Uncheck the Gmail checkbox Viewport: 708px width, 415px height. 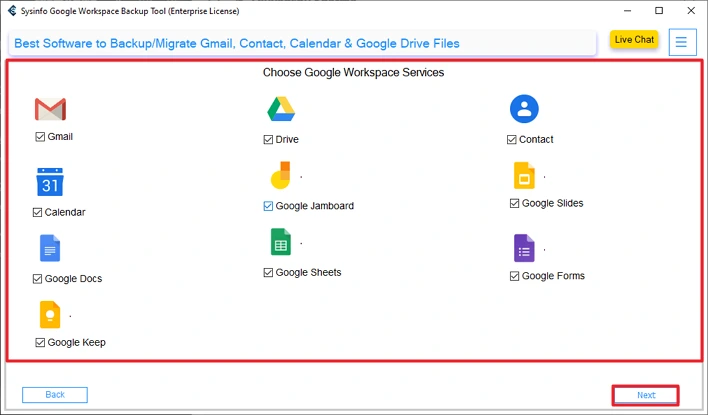click(40, 136)
